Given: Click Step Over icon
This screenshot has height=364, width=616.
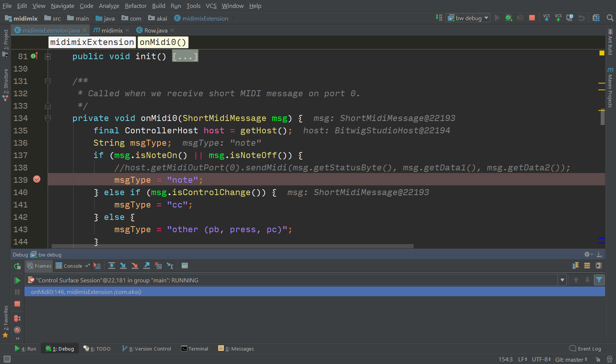Looking at the screenshot, I should 112,266.
